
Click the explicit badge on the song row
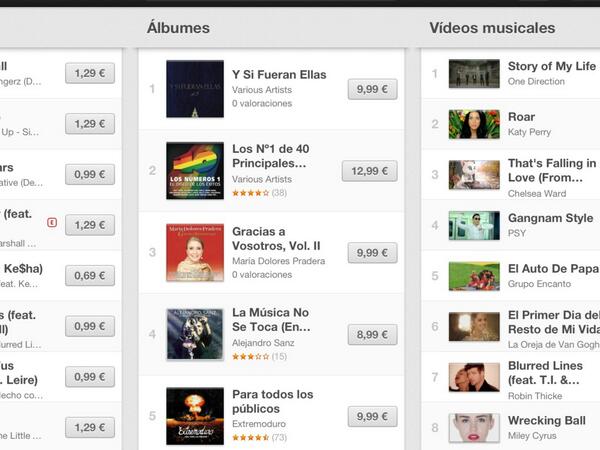click(52, 222)
